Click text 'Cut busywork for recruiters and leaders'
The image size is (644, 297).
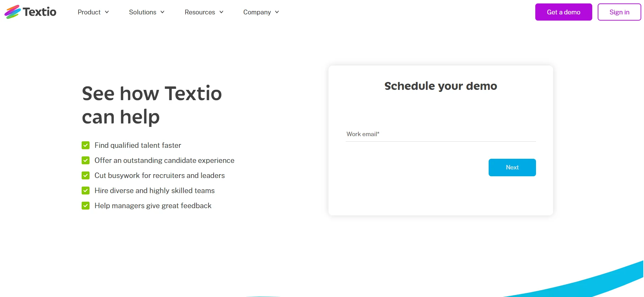(160, 176)
